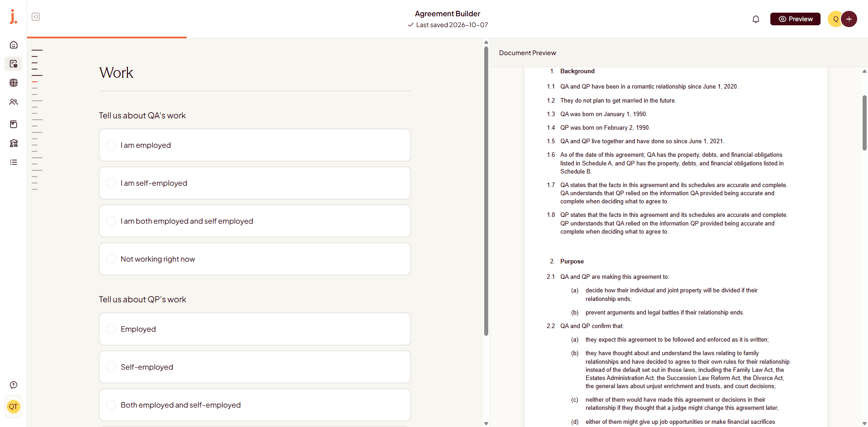Screen dimensions: 868x427
Task: Click the 'Document Preview' heading
Action: point(528,53)
